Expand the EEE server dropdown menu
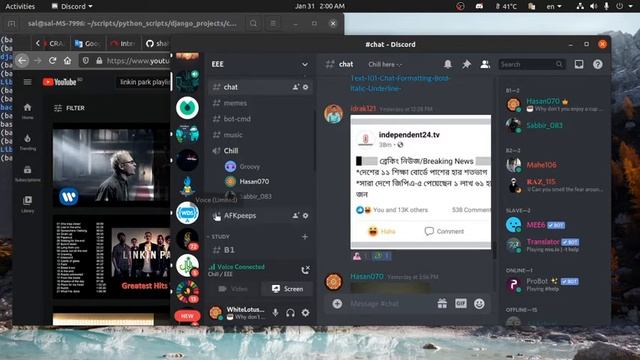 click(x=304, y=64)
